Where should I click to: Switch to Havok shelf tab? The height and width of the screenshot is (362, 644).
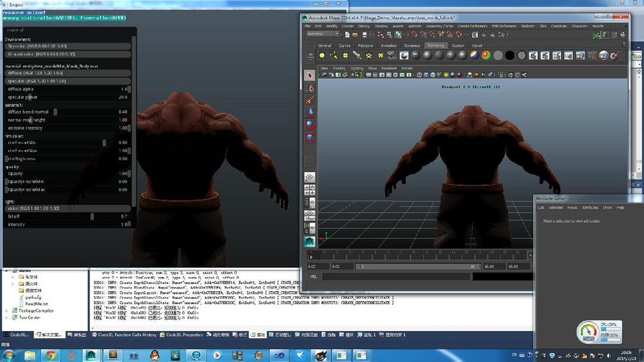(477, 46)
